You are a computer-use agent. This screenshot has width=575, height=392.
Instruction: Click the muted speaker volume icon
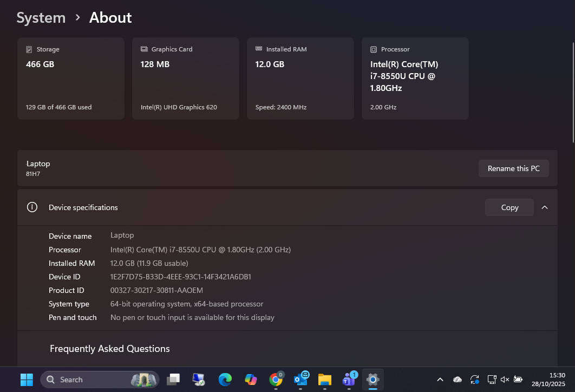point(505,380)
